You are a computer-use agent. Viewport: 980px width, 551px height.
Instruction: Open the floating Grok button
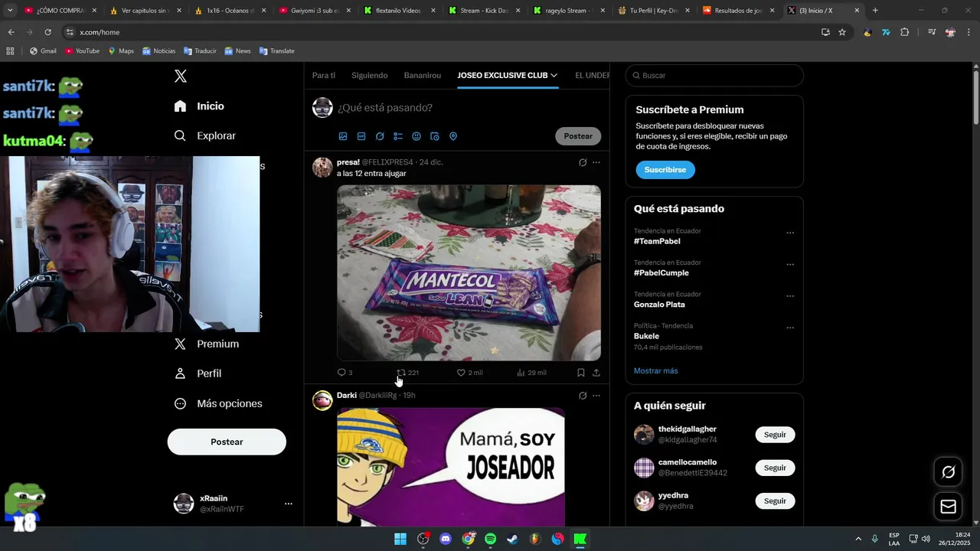coord(948,472)
